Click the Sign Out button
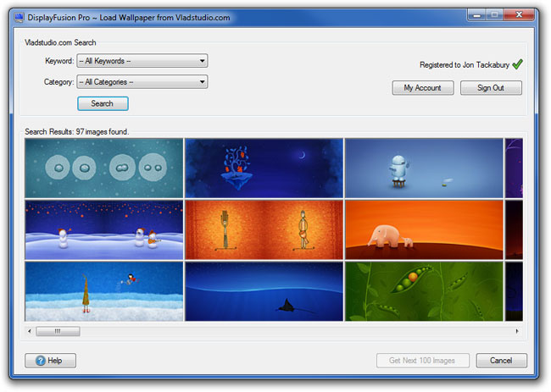The width and height of the screenshot is (551, 392). coord(491,88)
